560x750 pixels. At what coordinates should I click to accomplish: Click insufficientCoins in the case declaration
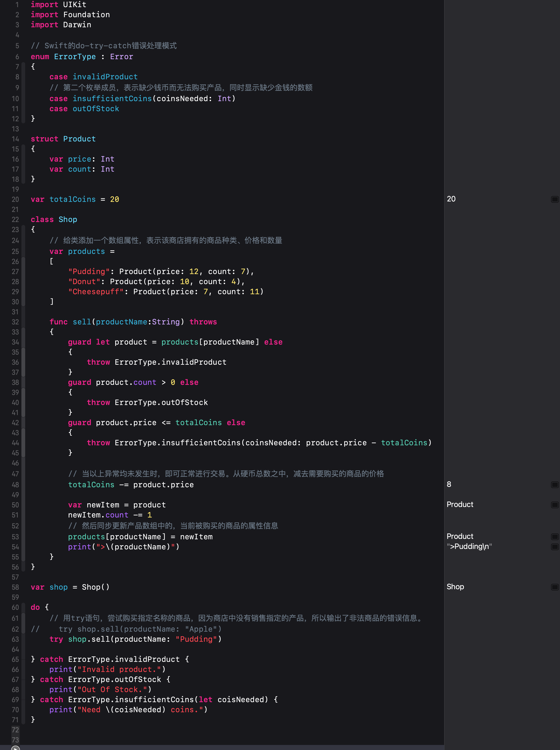[112, 99]
